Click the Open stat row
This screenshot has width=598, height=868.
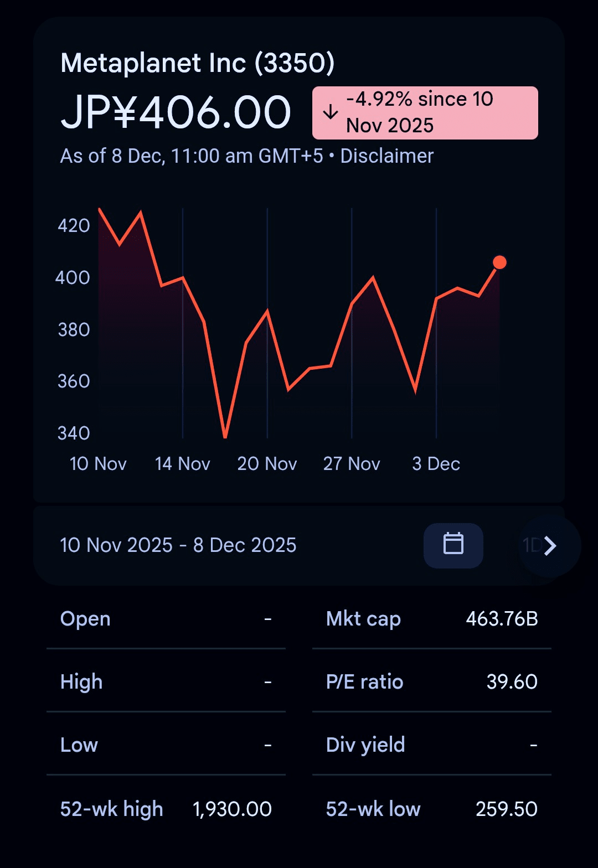(x=166, y=619)
